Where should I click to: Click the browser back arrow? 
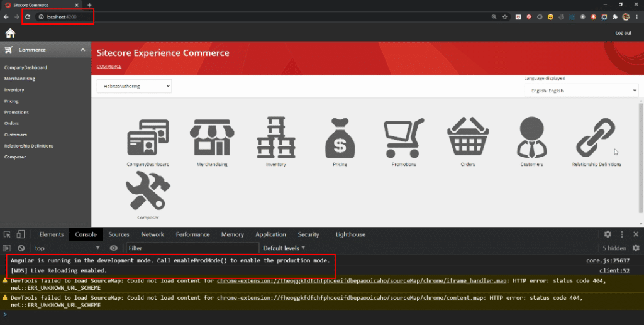pyautogui.click(x=6, y=17)
